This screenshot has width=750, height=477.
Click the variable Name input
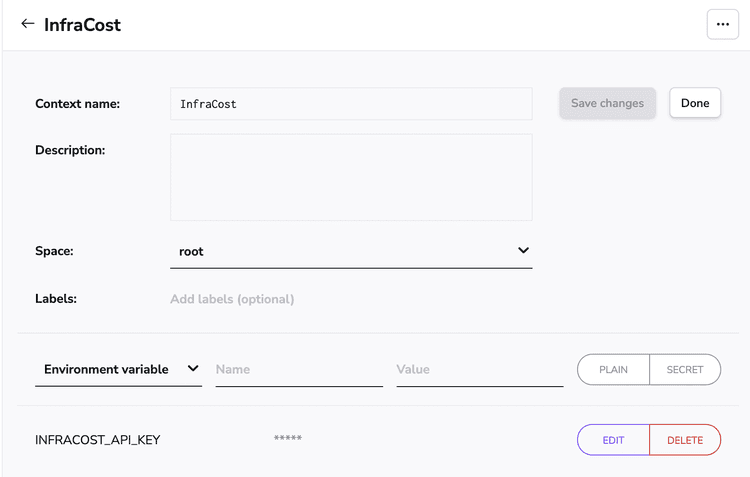(x=299, y=369)
